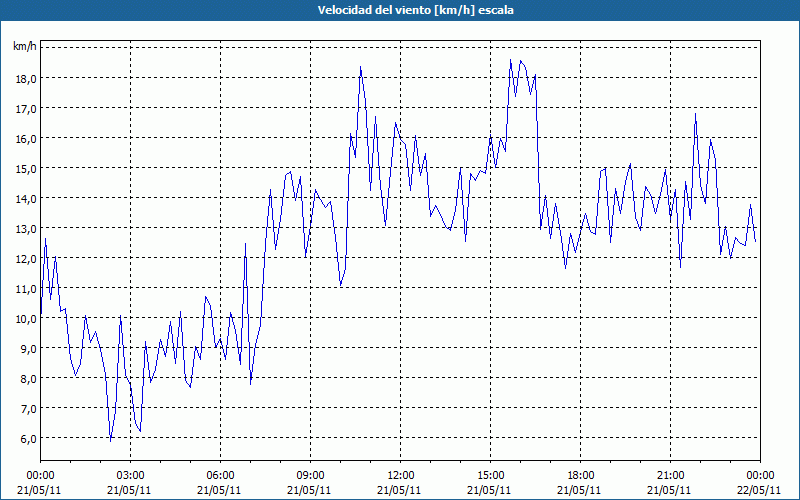This screenshot has height=500, width=800.
Task: Click the '22/05/11' date label
Action: [x=759, y=490]
